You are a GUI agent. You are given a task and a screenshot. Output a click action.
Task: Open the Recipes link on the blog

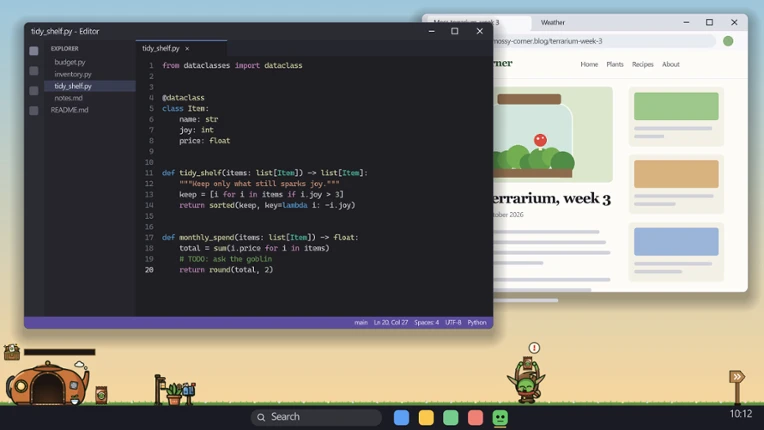click(x=643, y=64)
